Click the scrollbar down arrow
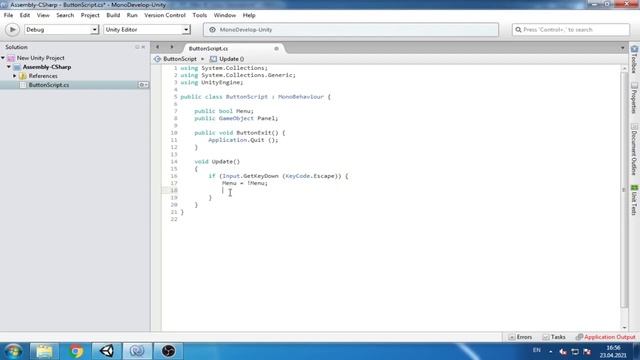The height and width of the screenshot is (360, 640). [x=624, y=327]
